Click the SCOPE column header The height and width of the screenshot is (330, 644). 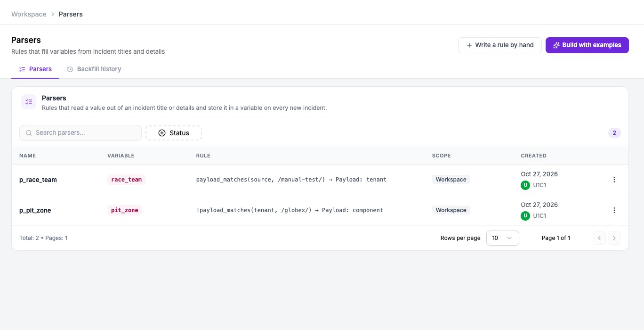tap(442, 156)
